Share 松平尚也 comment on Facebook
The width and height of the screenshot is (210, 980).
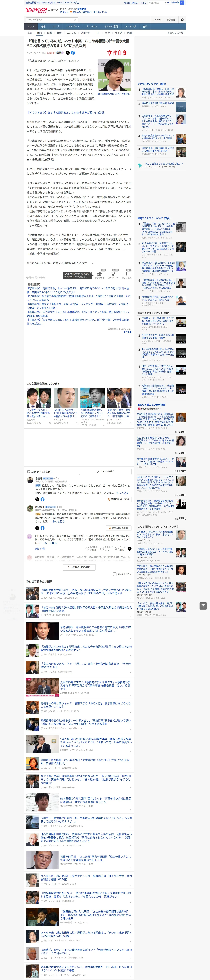coord(42,528)
